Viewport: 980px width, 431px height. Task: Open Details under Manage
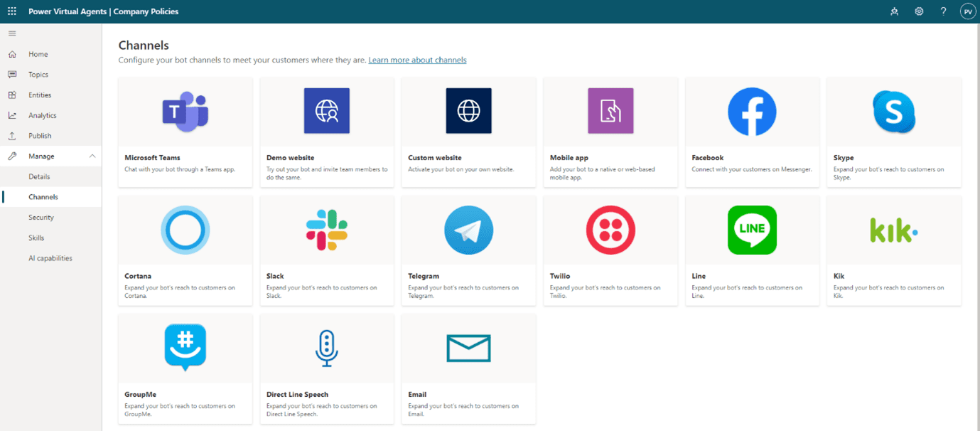(39, 176)
